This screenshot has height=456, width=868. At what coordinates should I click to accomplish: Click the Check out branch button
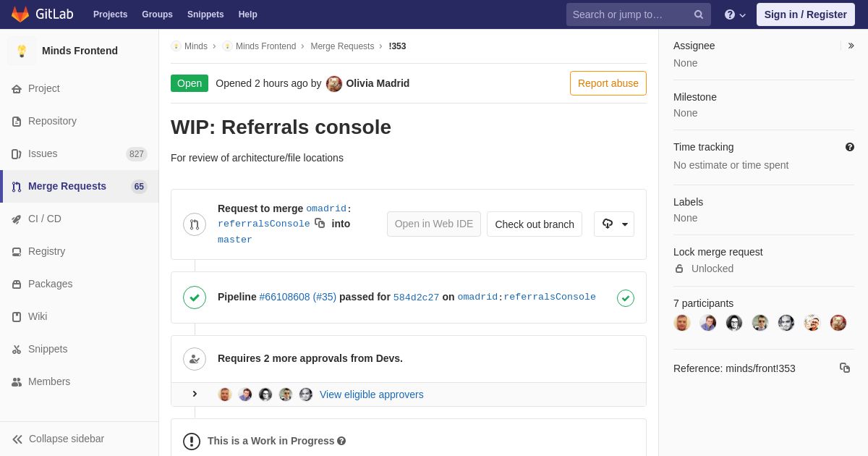pos(535,224)
